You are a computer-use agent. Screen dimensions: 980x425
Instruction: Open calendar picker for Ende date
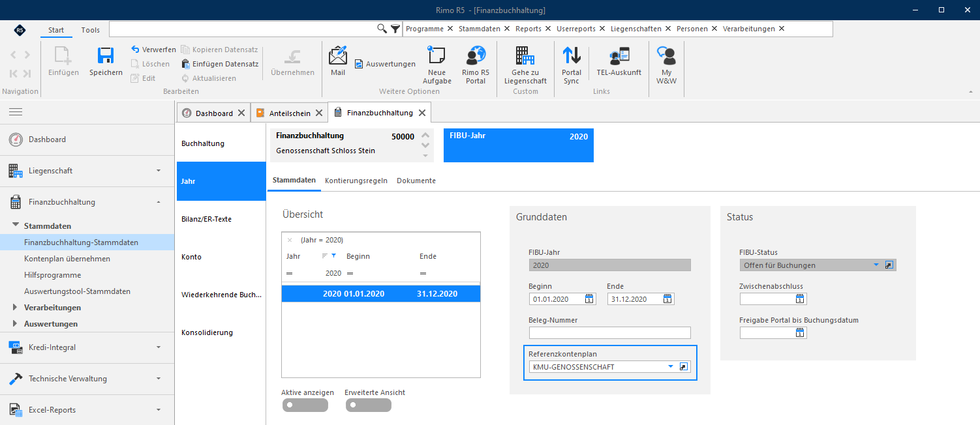(667, 299)
